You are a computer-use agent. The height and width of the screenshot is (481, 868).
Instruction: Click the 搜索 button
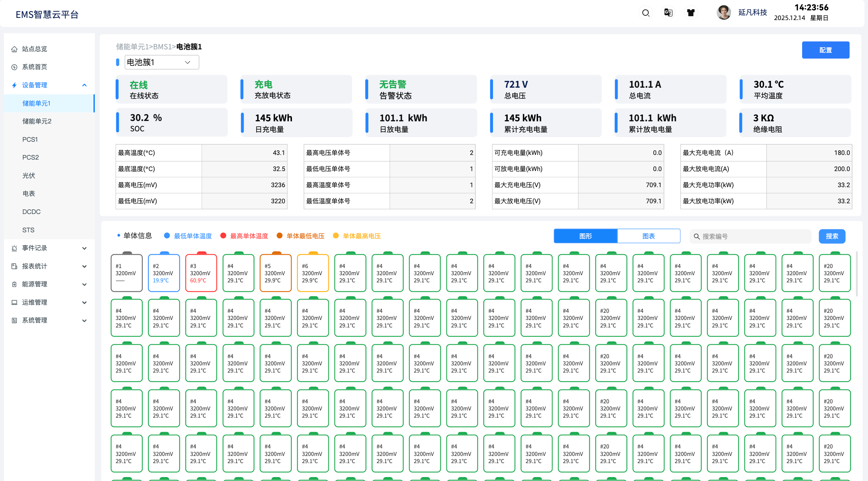coord(832,236)
